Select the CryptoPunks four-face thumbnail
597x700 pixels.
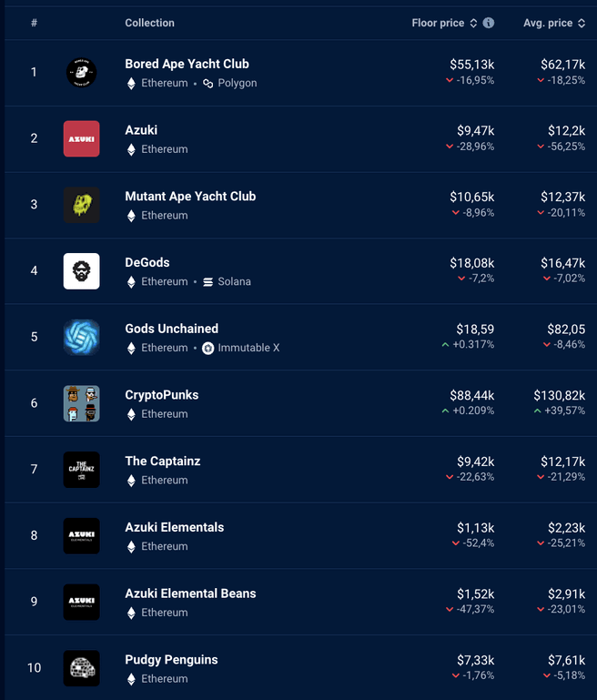click(x=81, y=403)
